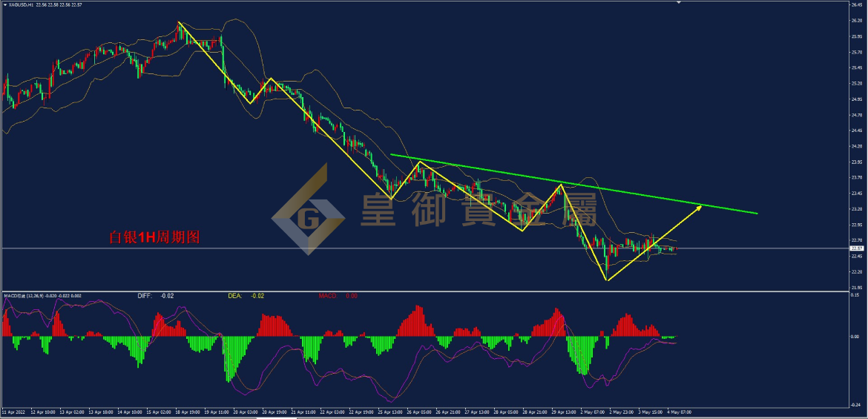Click the 0.15 MACD scale label

coord(856,294)
